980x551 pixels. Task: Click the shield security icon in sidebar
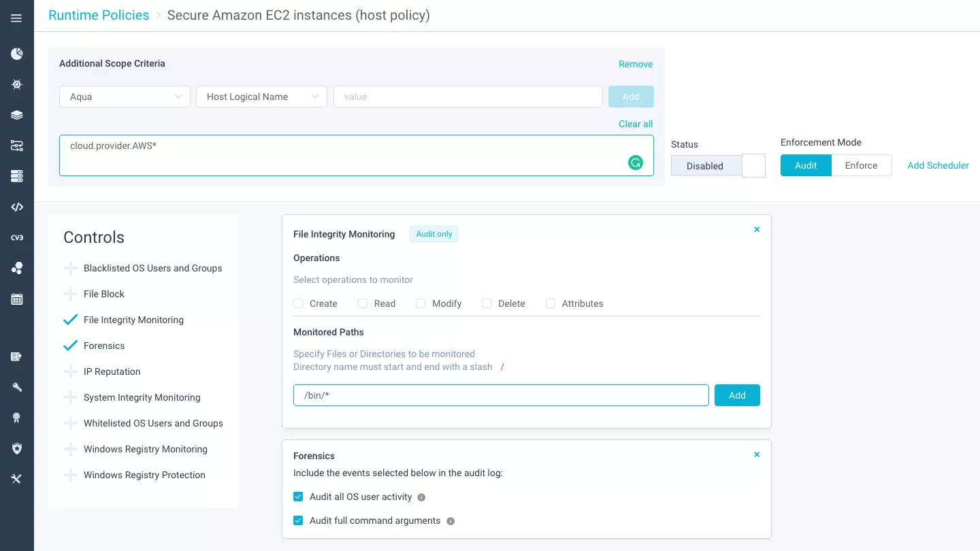(17, 448)
